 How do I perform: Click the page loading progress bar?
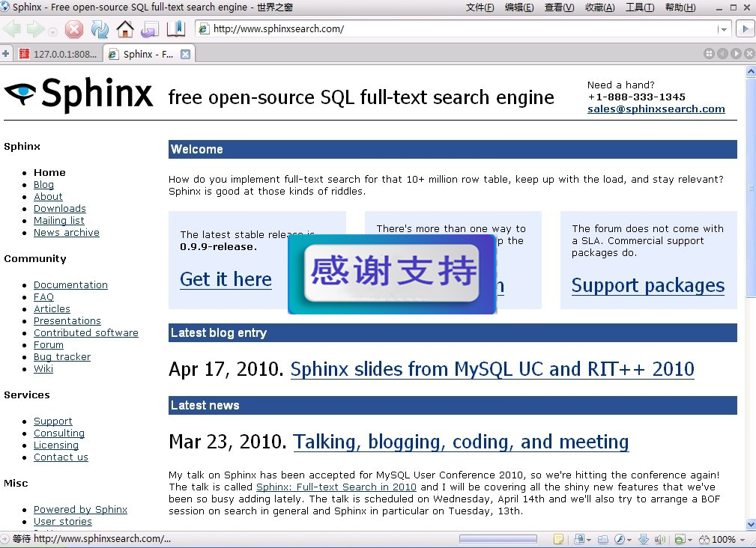coord(498,539)
